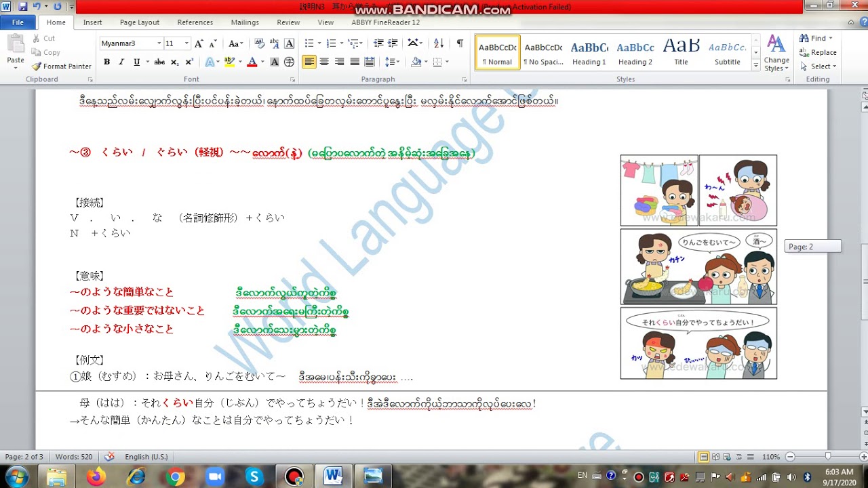Switch to the Insert tab
Image resolution: width=868 pixels, height=488 pixels.
tap(93, 22)
